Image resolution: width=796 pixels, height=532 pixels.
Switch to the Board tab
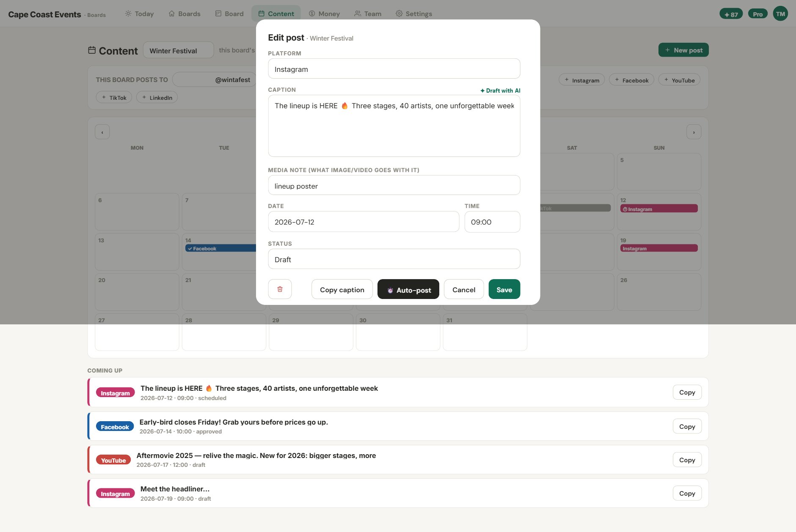[x=229, y=14]
